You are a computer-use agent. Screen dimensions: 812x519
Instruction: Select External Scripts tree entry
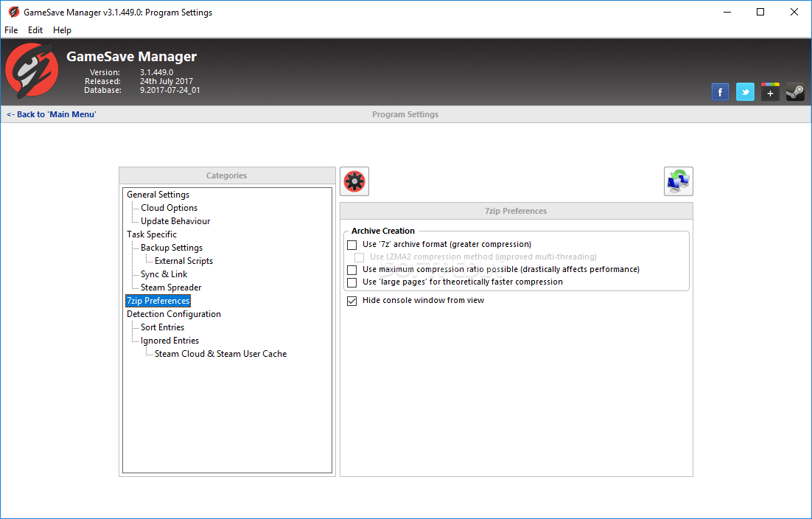[183, 261]
